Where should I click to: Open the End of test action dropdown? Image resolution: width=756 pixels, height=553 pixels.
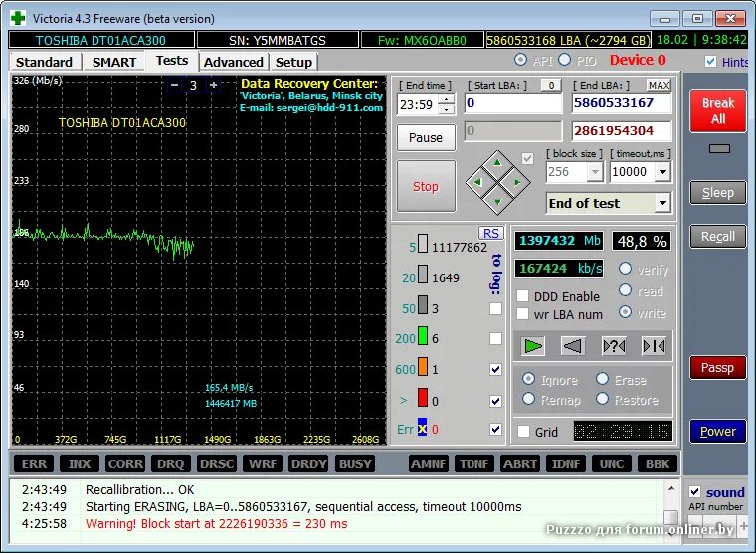click(x=662, y=203)
